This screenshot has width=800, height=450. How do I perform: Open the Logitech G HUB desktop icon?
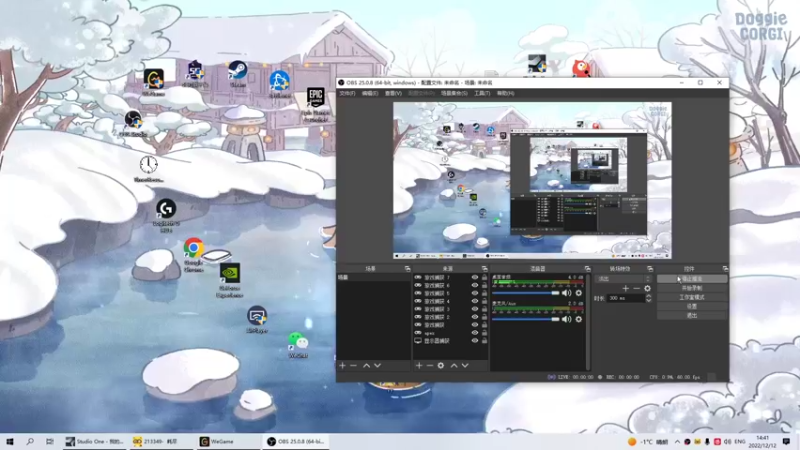click(166, 216)
